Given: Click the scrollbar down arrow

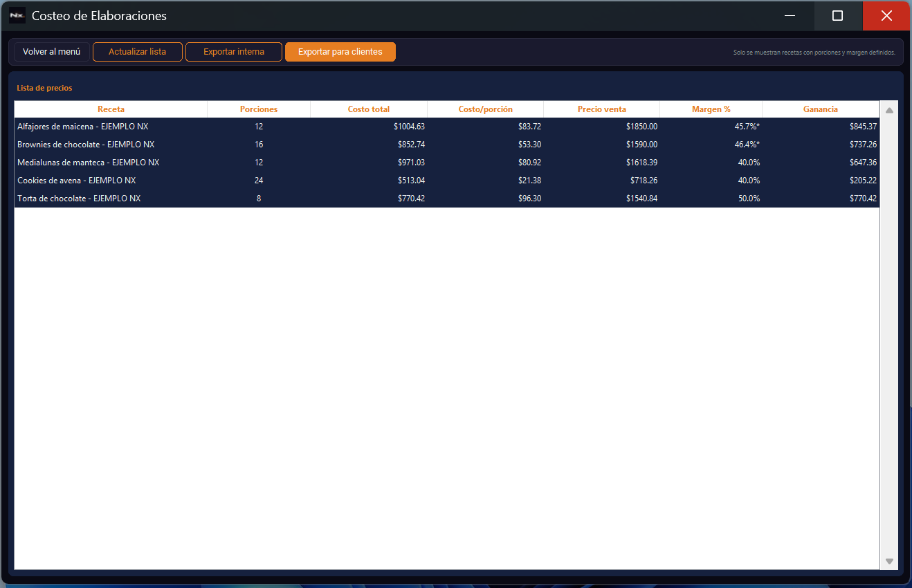Looking at the screenshot, I should [x=890, y=561].
